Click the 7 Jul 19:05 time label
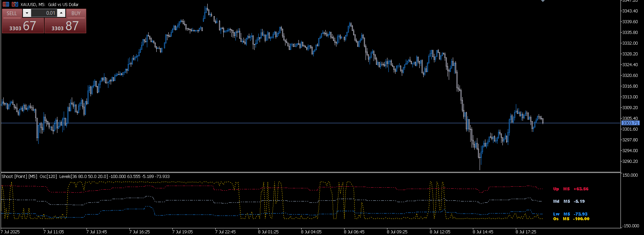 tap(182, 232)
